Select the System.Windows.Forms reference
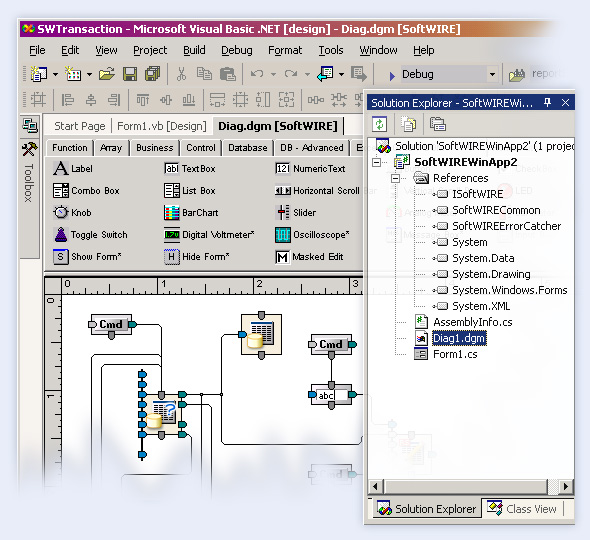 509,290
